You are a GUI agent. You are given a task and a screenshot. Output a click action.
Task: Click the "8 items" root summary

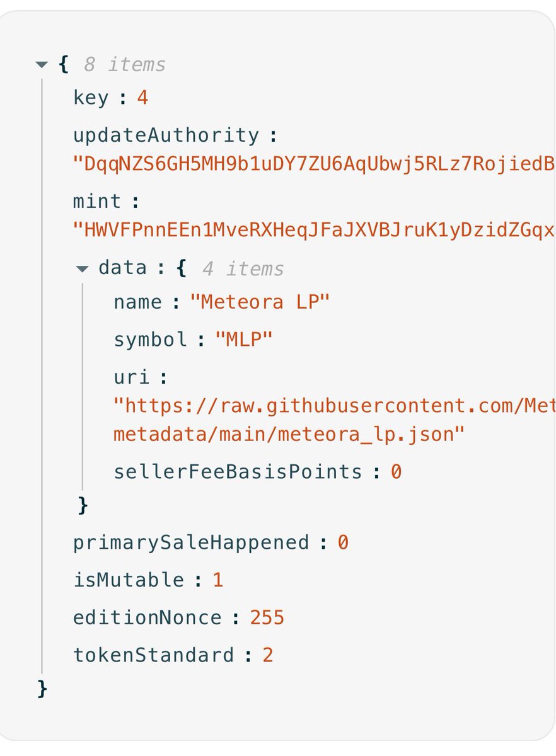tap(124, 64)
